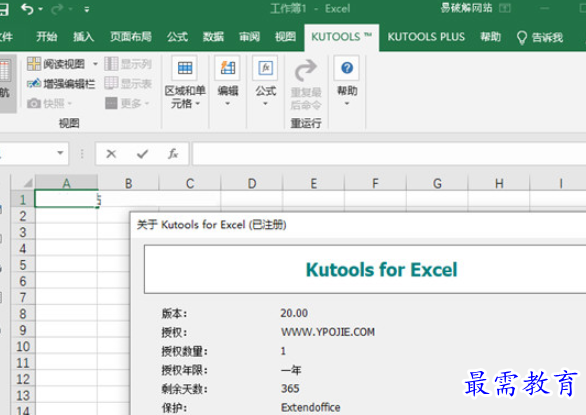The image size is (586, 415).
Task: Select column A header
Action: pos(67,183)
